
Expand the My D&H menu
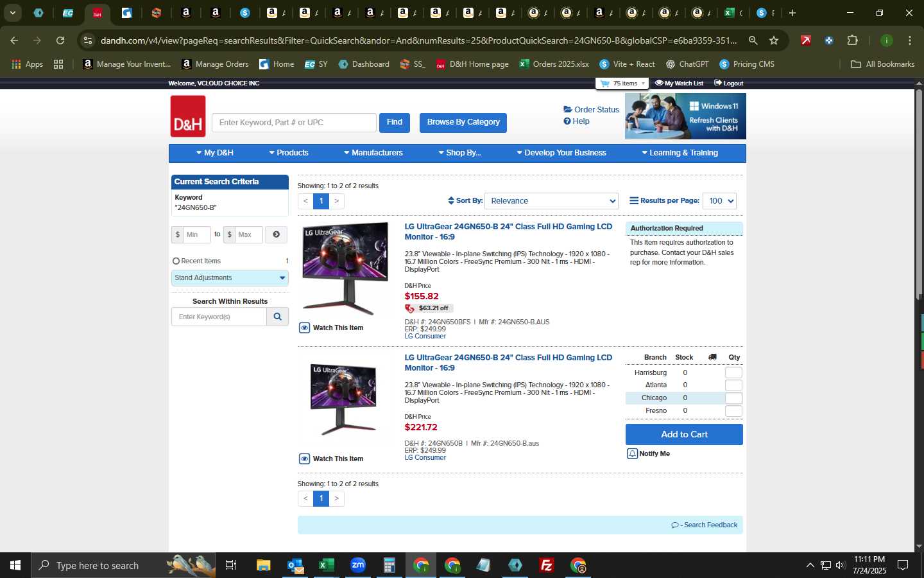(x=214, y=153)
